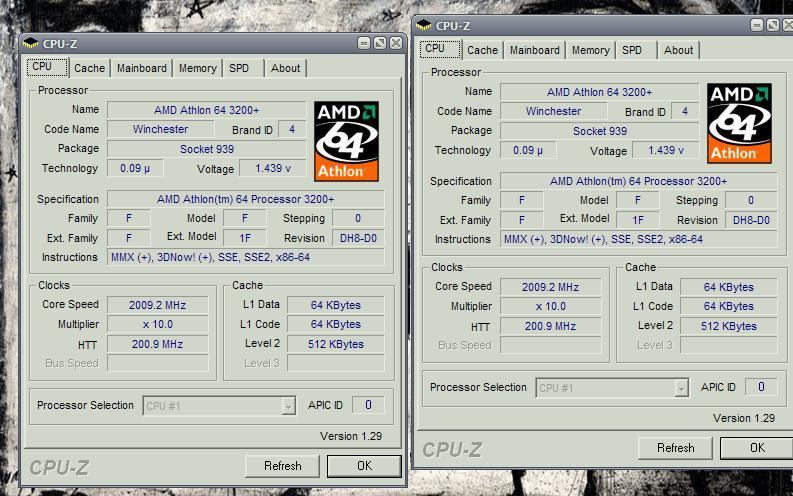Switch to Memory tab in left CPU-Z window
The image size is (793, 496).
(x=197, y=68)
